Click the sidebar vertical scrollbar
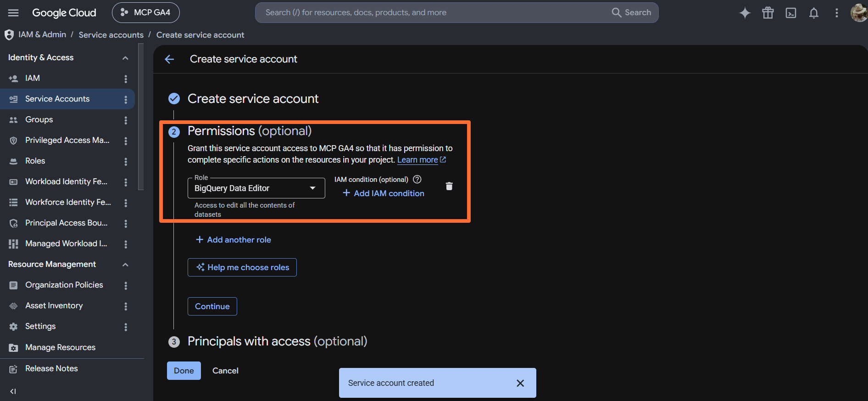The width and height of the screenshot is (868, 401). 141,117
